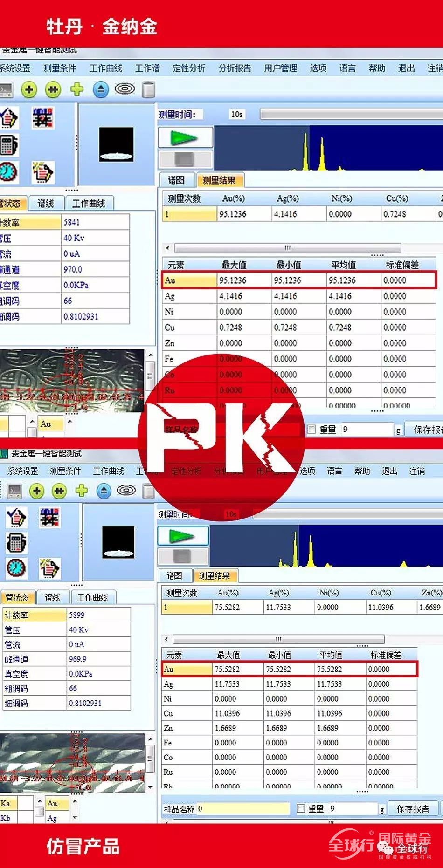Image resolution: width=443 pixels, height=868 pixels.
Task: Start measurement with green play button, Au 75.5282 window
Action: 183,536
